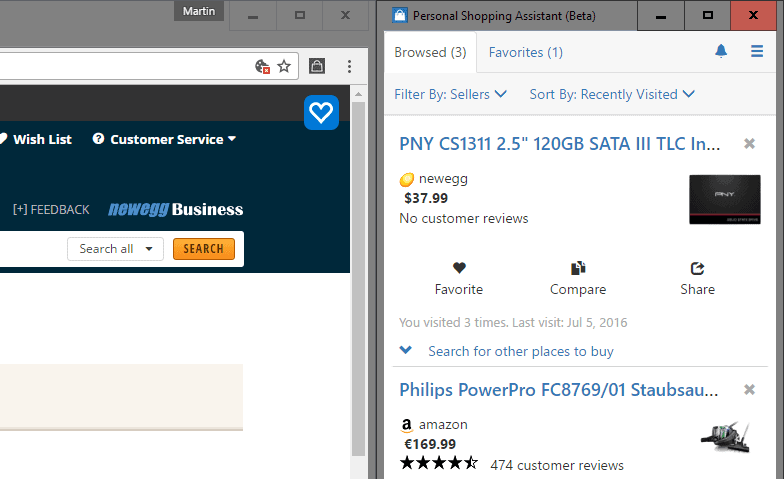The width and height of the screenshot is (784, 479).
Task: Share the PNY SSD product
Action: 698,278
